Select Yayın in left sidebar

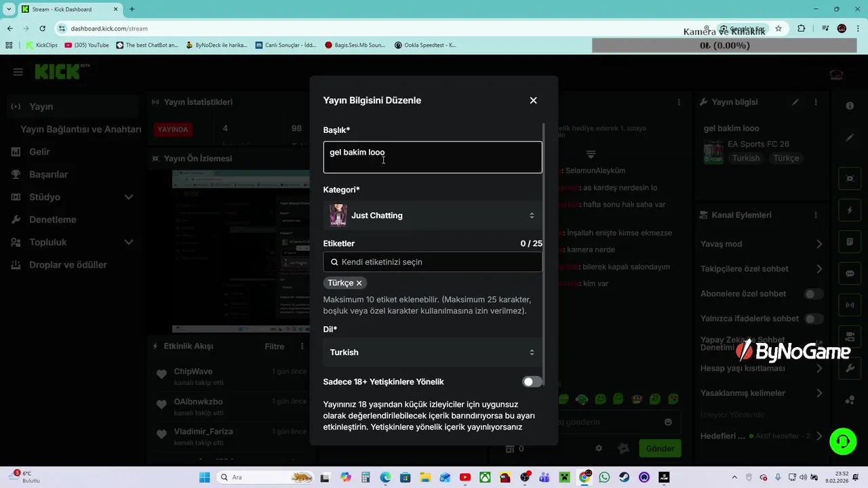[71, 106]
